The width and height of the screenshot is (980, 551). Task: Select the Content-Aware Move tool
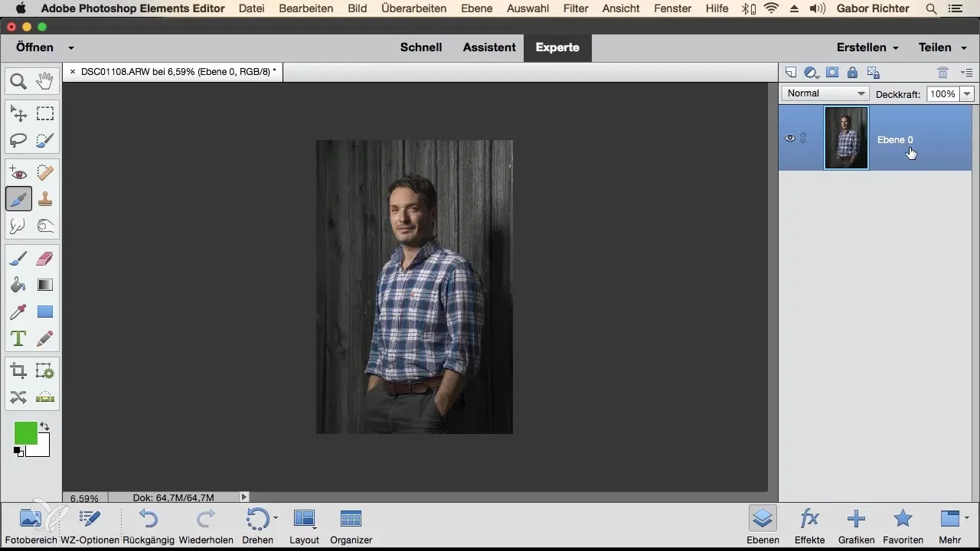coord(18,397)
